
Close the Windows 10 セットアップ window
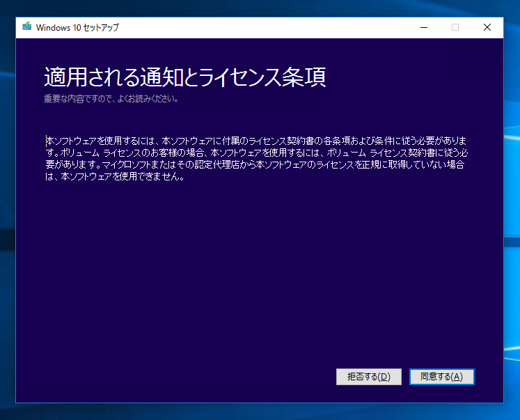487,27
